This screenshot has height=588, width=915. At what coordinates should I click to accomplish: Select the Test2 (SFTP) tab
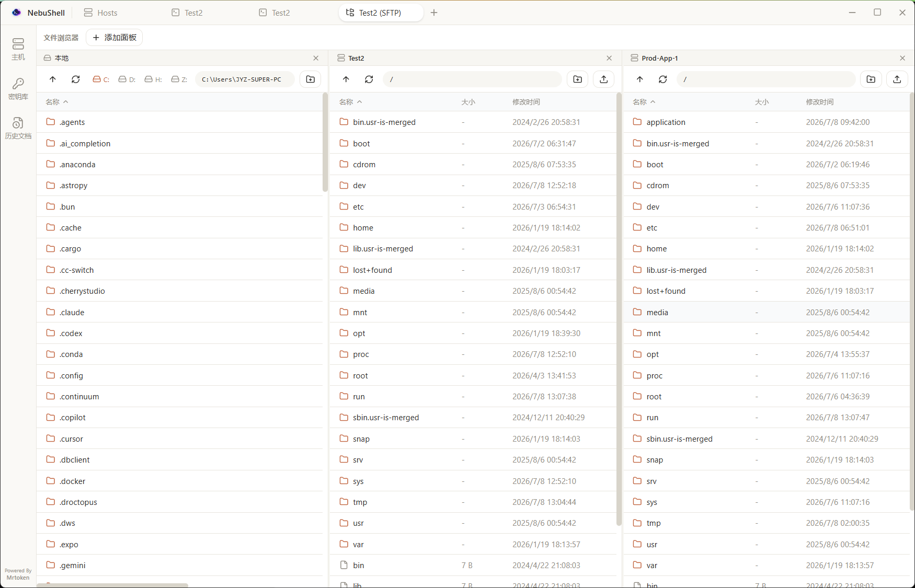381,13
